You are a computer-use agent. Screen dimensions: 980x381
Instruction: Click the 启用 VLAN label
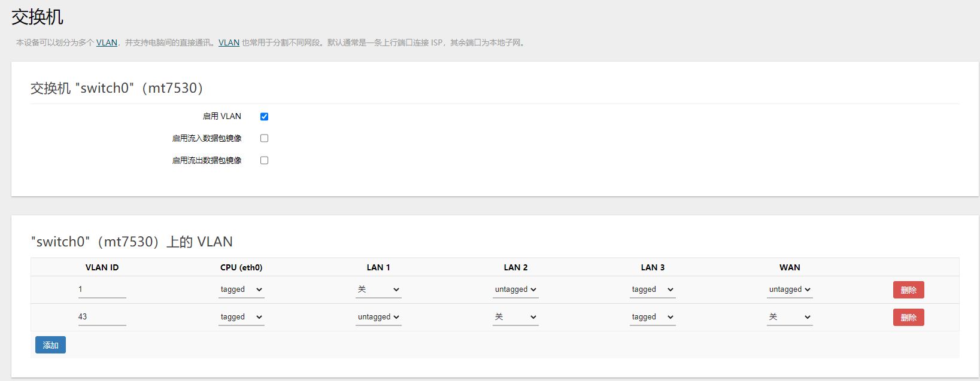(x=222, y=117)
